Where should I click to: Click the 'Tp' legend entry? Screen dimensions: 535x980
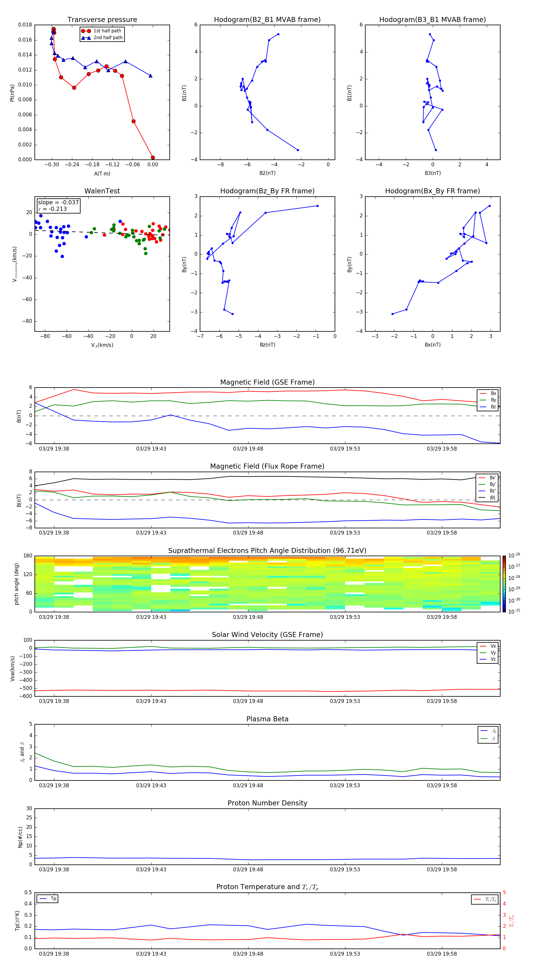pos(48,899)
